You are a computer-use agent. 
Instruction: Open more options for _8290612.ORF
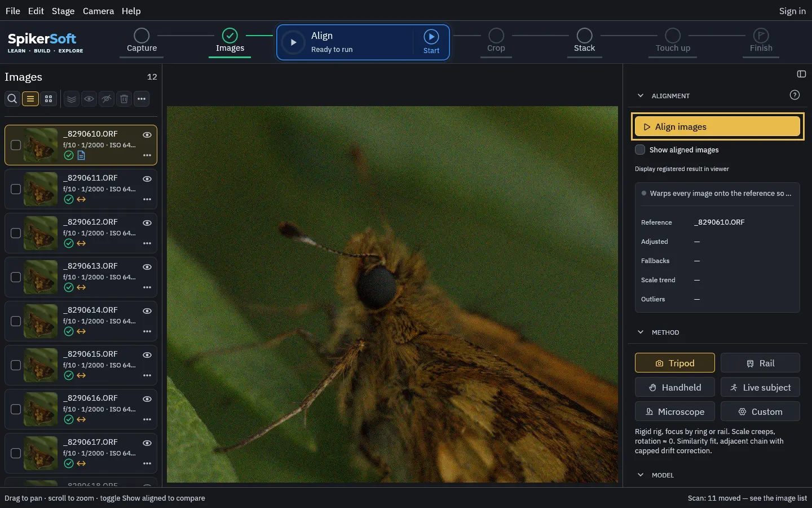point(147,243)
